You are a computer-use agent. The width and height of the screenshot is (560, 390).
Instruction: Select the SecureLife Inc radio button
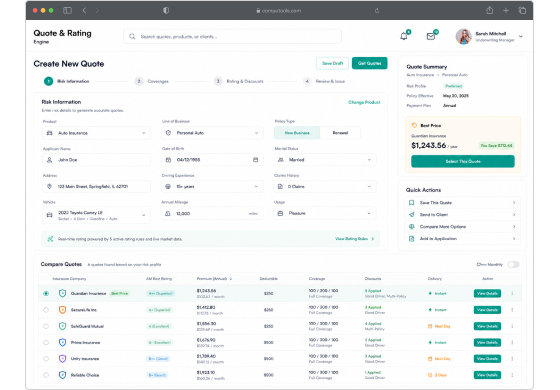click(x=46, y=310)
